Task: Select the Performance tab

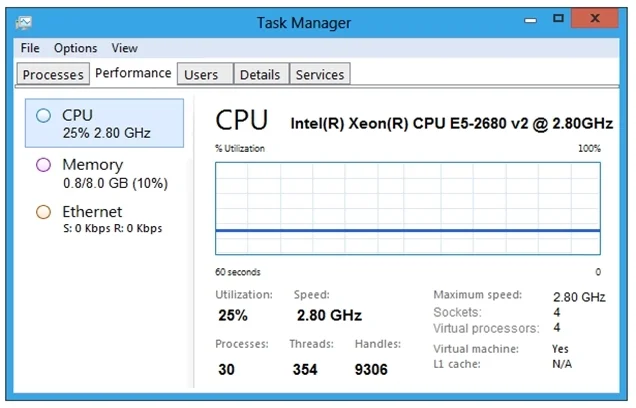Action: 133,73
